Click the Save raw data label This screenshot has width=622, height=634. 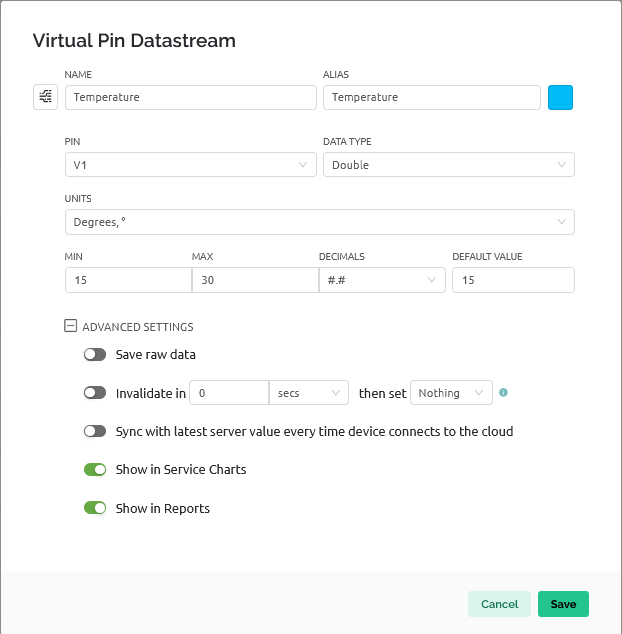coord(156,355)
